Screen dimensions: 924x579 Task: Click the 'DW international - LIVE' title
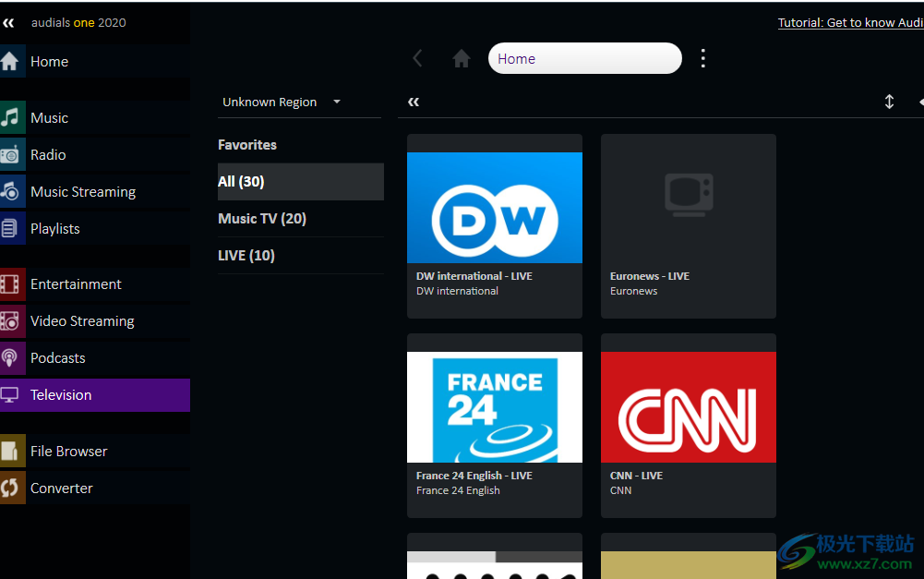(x=474, y=276)
